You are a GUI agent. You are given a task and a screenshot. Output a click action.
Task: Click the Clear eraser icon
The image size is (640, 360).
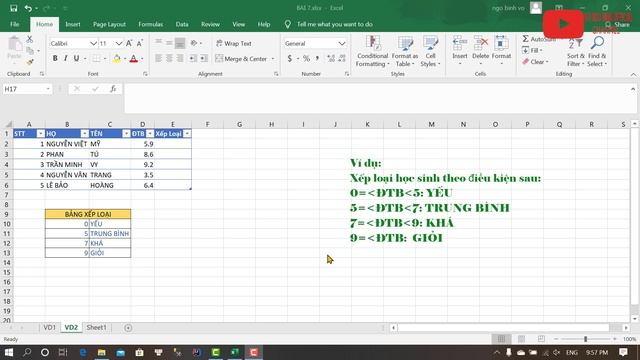click(x=526, y=62)
